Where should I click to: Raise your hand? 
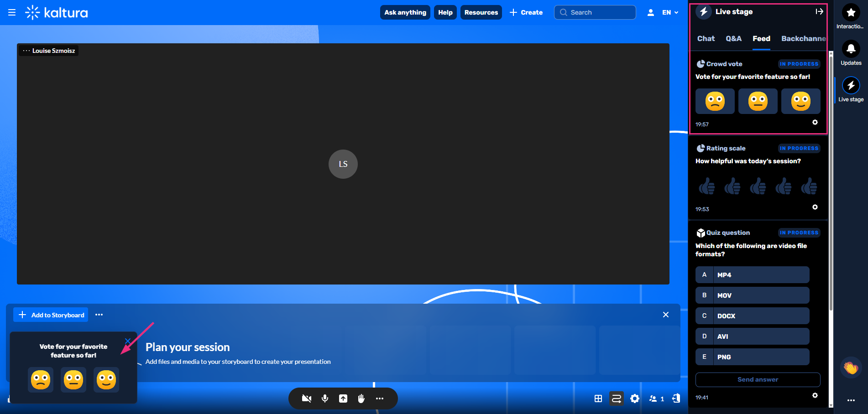coord(361,398)
